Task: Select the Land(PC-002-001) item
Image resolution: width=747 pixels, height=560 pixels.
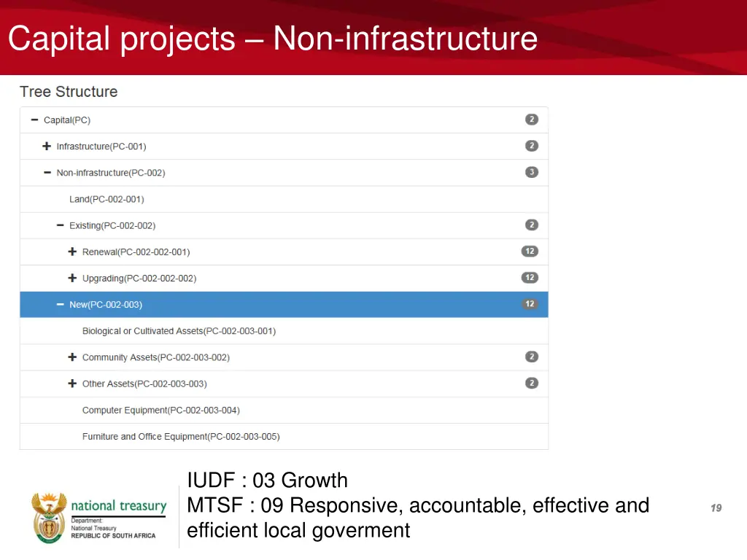Action: click(107, 199)
